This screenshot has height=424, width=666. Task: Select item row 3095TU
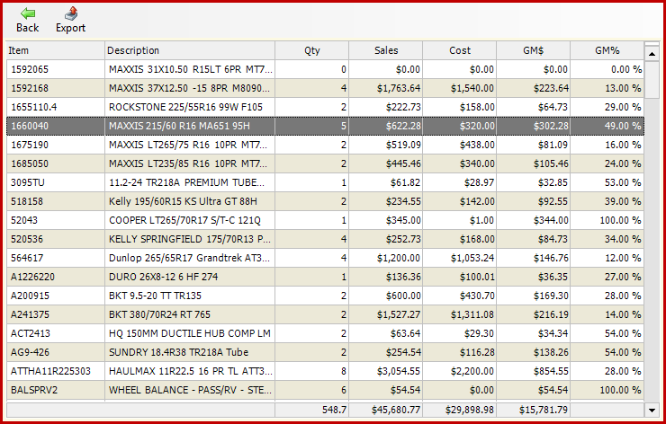[x=325, y=183]
